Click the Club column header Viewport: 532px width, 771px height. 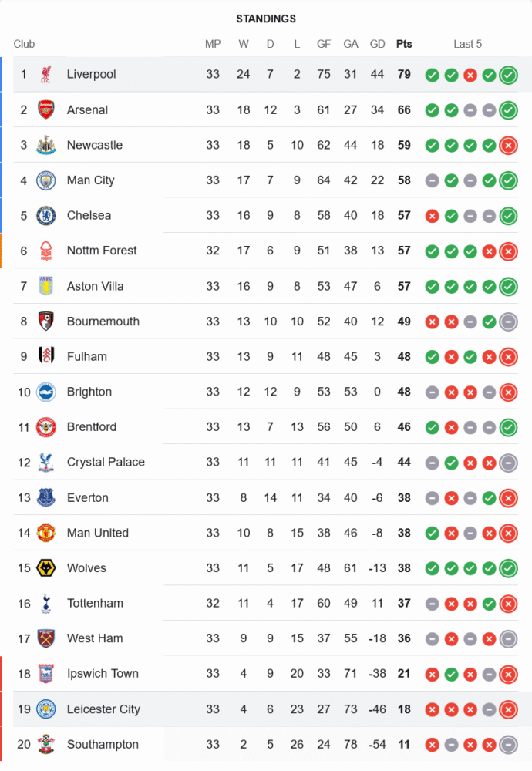[24, 44]
